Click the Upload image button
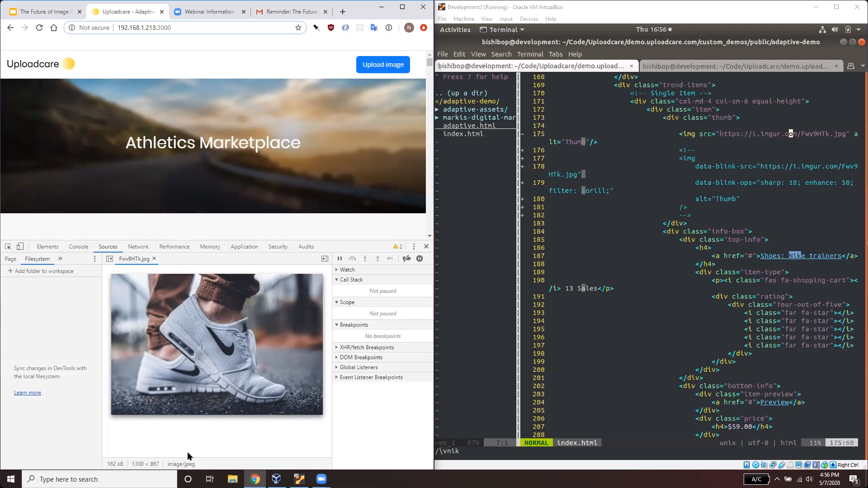868x488 pixels. (x=383, y=64)
